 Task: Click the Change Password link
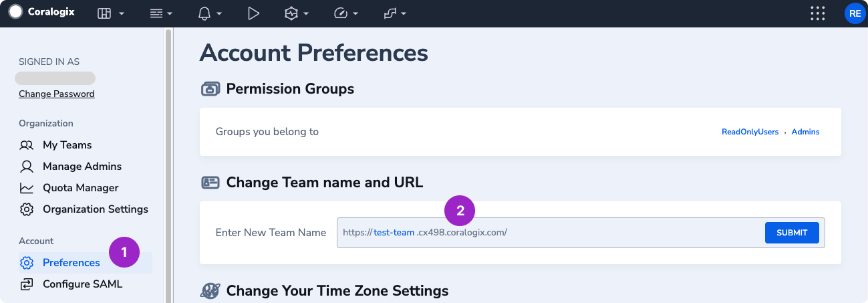pos(57,94)
